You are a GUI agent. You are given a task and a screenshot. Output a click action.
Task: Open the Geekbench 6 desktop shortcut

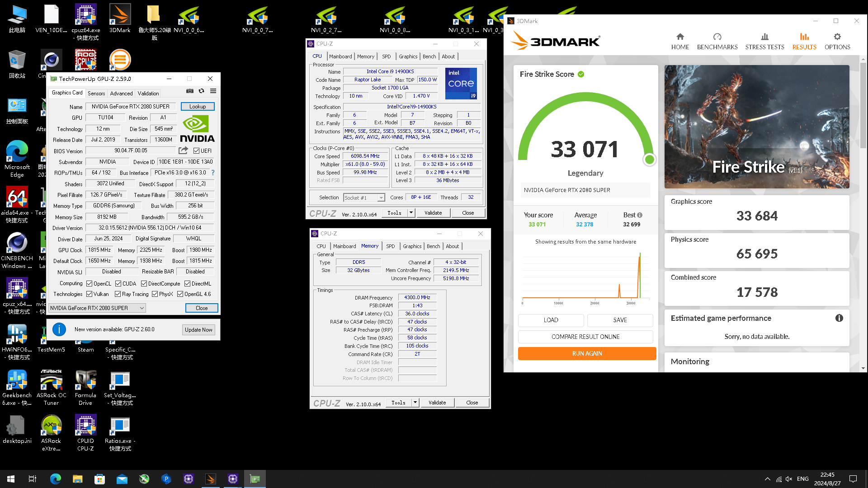17,387
